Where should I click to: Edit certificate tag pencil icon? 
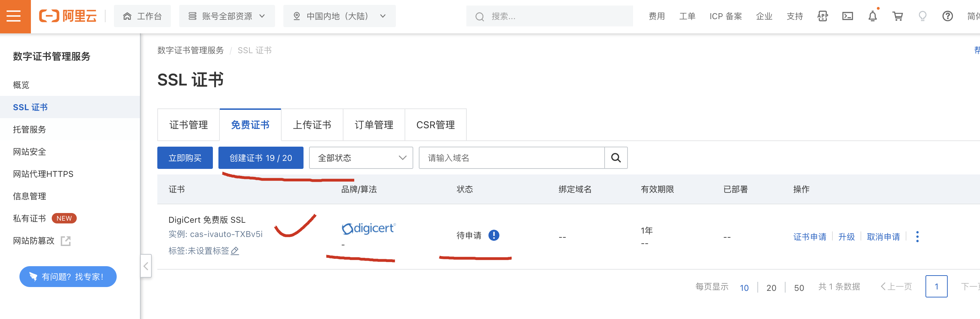point(235,251)
